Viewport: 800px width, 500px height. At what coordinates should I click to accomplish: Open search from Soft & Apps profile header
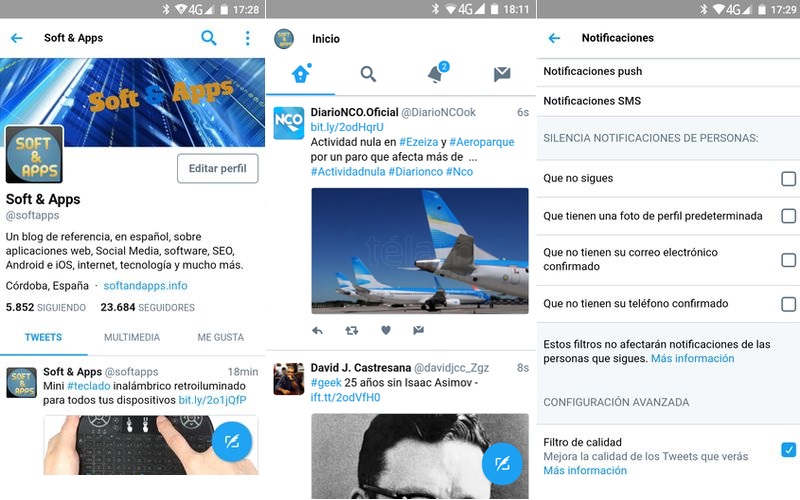[x=209, y=38]
